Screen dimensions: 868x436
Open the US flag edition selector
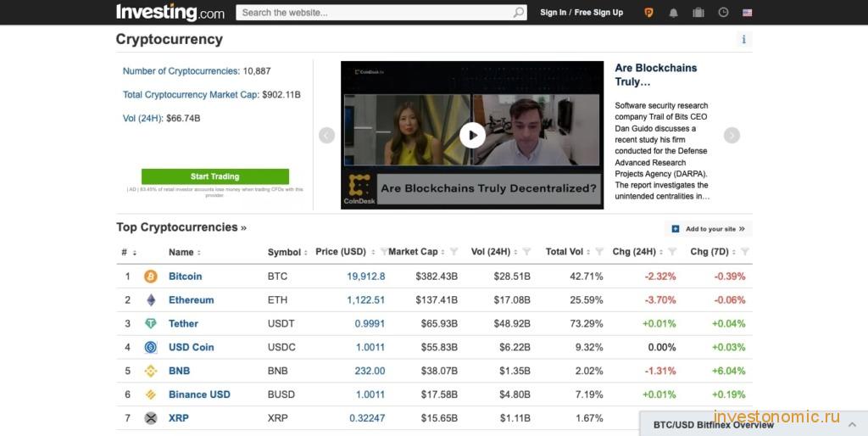(x=748, y=13)
